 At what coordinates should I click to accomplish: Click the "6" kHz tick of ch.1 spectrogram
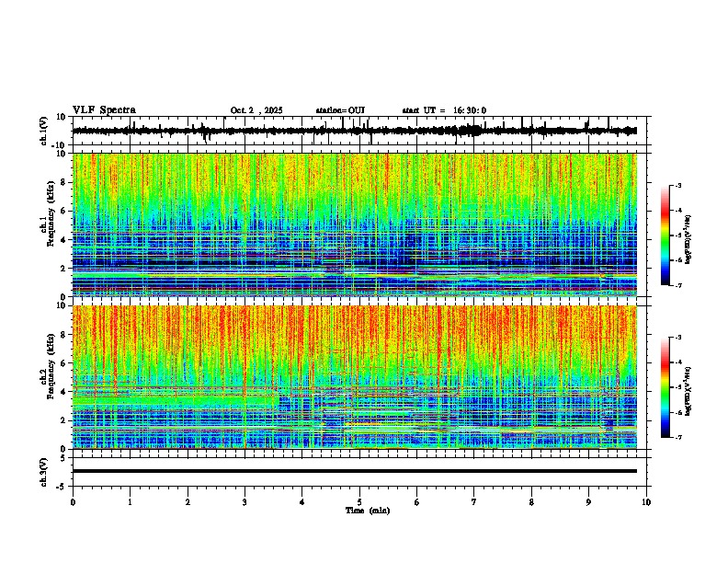[x=64, y=211]
